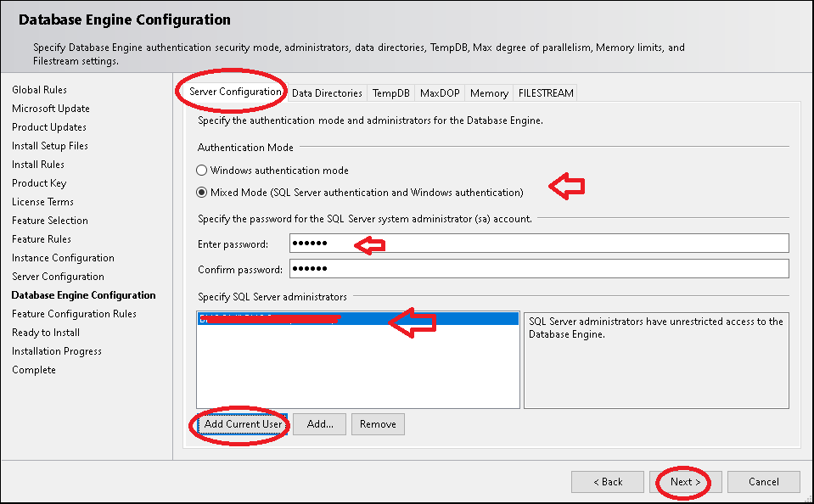This screenshot has height=504, width=814.
Task: Open the FILESTREAM tab
Action: pyautogui.click(x=546, y=93)
